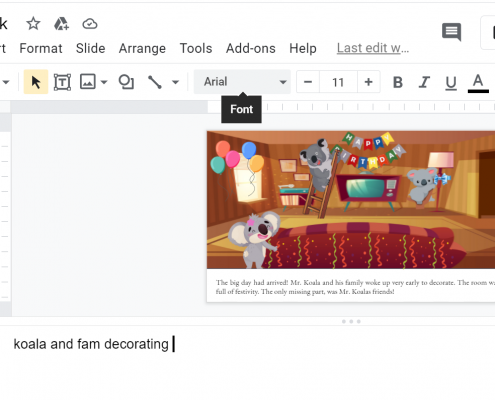Toggle Italic formatting
Screen dimensions: 495x400
424,82
